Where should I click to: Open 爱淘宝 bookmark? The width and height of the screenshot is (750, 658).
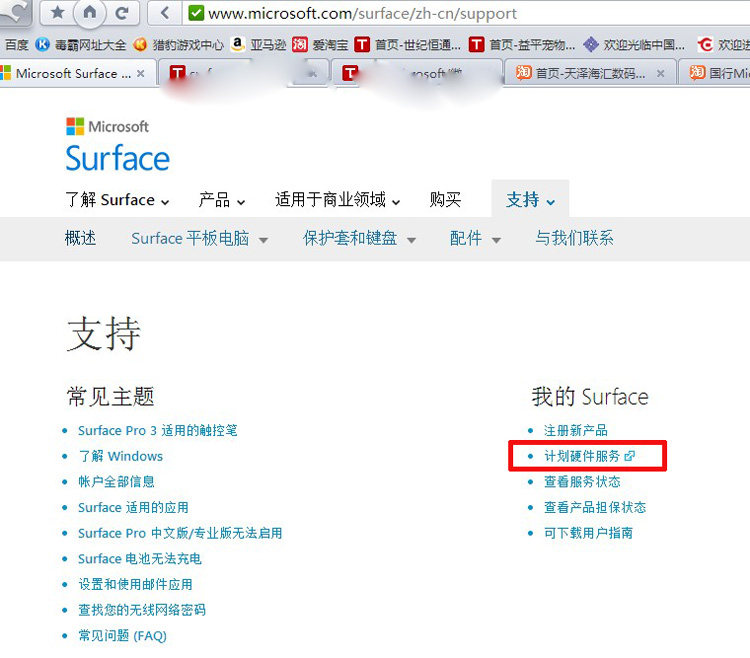[320, 45]
